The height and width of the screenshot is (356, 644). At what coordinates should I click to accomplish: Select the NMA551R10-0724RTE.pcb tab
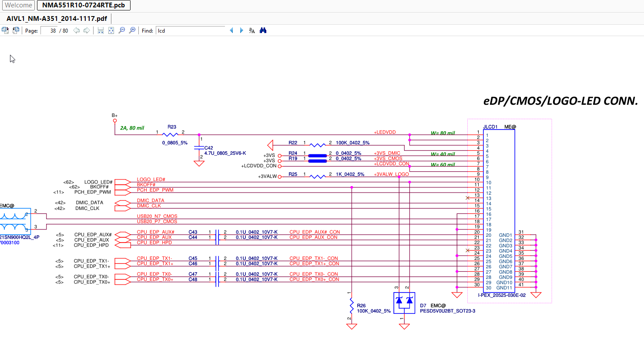pyautogui.click(x=84, y=5)
